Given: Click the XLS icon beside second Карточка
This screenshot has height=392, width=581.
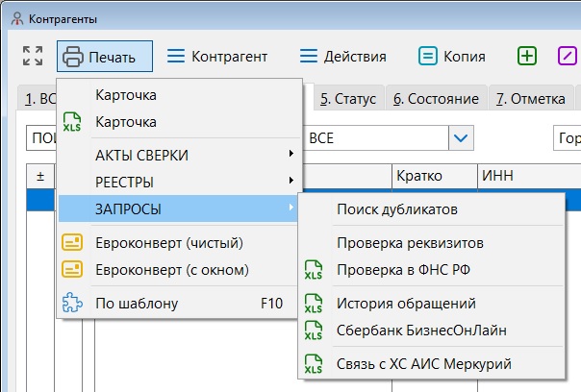Looking at the screenshot, I should [x=72, y=123].
